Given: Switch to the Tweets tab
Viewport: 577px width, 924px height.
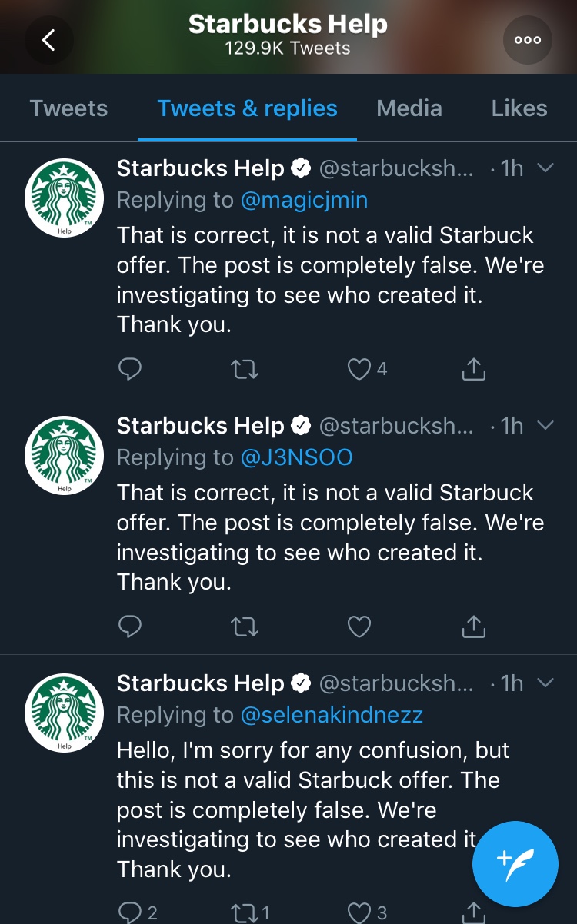Looking at the screenshot, I should [x=68, y=108].
